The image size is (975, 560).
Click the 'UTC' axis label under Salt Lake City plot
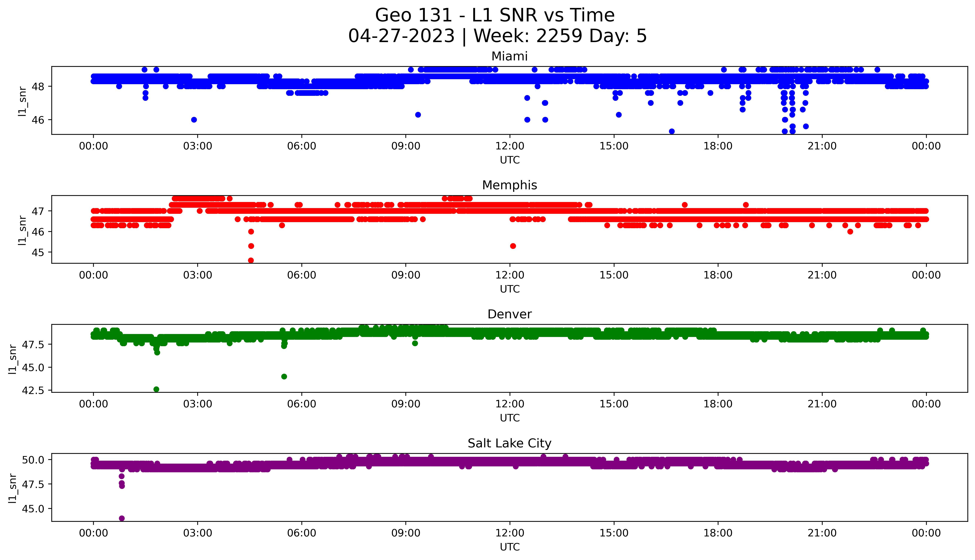click(510, 547)
